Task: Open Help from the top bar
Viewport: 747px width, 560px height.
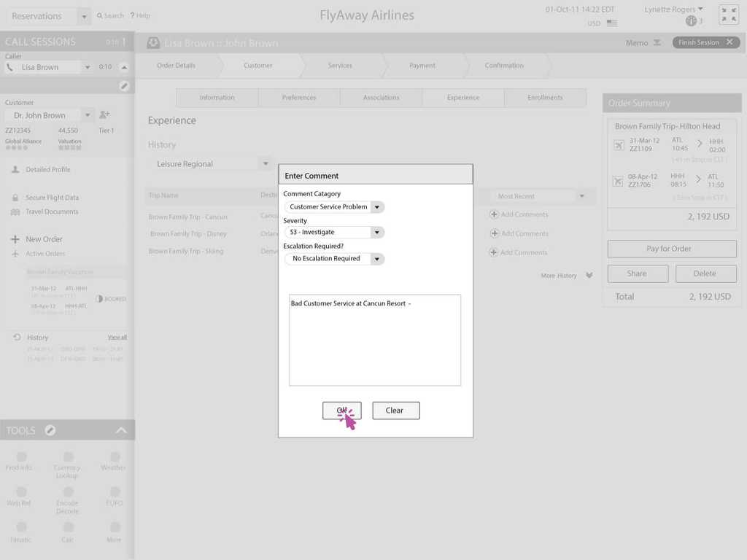Action: pos(140,15)
